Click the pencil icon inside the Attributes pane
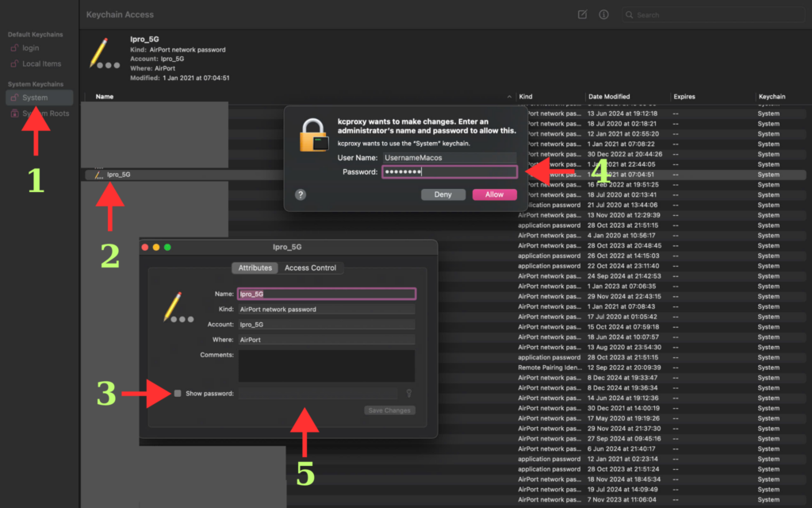This screenshot has height=508, width=812. [x=178, y=307]
